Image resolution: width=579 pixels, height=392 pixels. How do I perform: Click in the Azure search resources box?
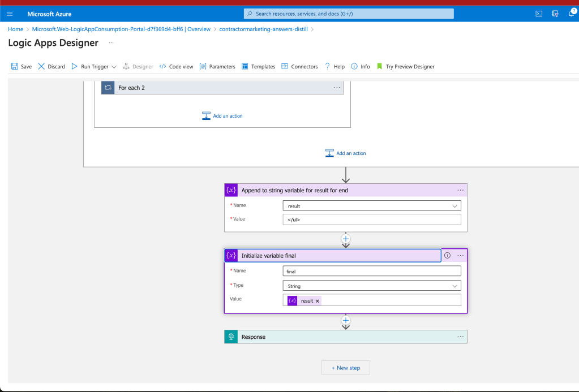[349, 14]
